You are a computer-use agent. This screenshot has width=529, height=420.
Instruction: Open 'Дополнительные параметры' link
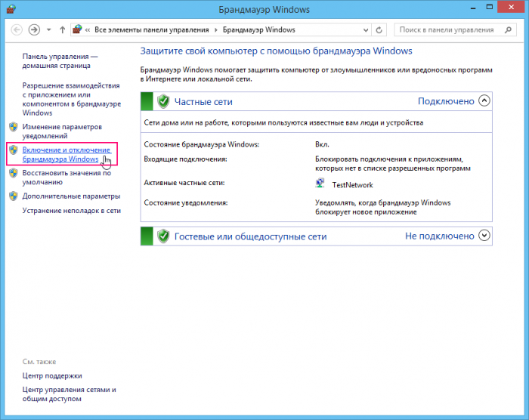[x=71, y=196]
